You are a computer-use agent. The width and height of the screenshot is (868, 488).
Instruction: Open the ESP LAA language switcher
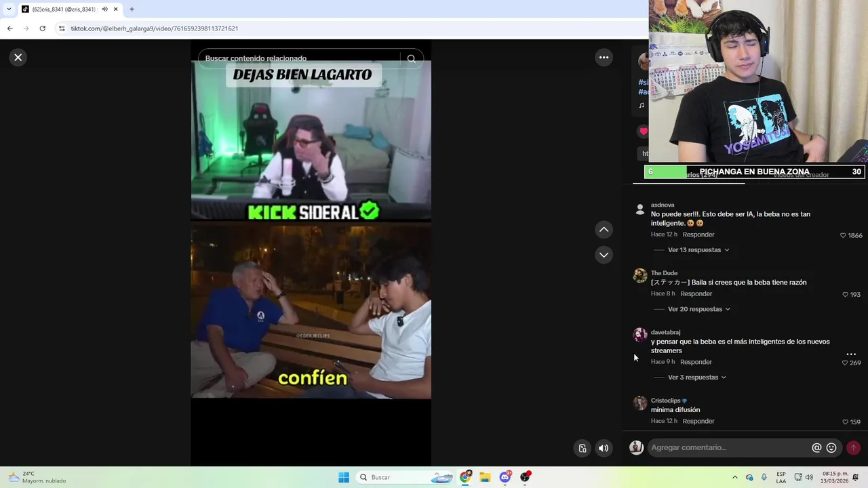[781, 477]
